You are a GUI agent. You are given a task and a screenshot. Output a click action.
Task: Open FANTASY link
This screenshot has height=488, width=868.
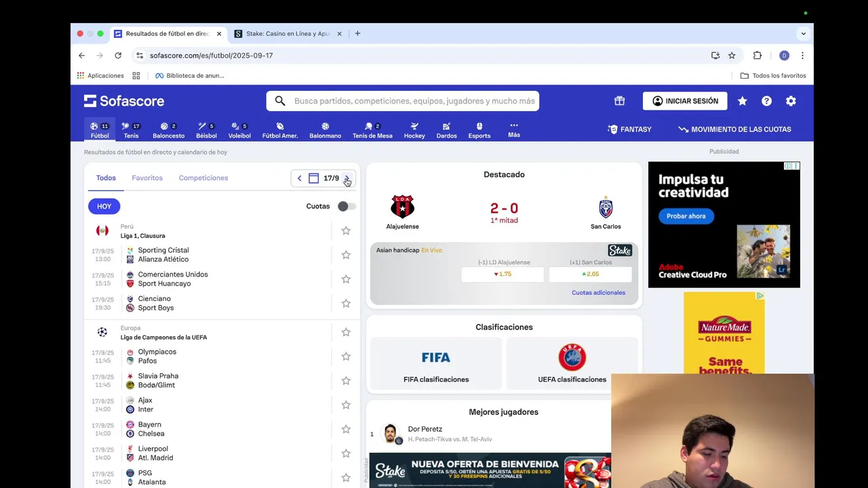click(x=629, y=129)
